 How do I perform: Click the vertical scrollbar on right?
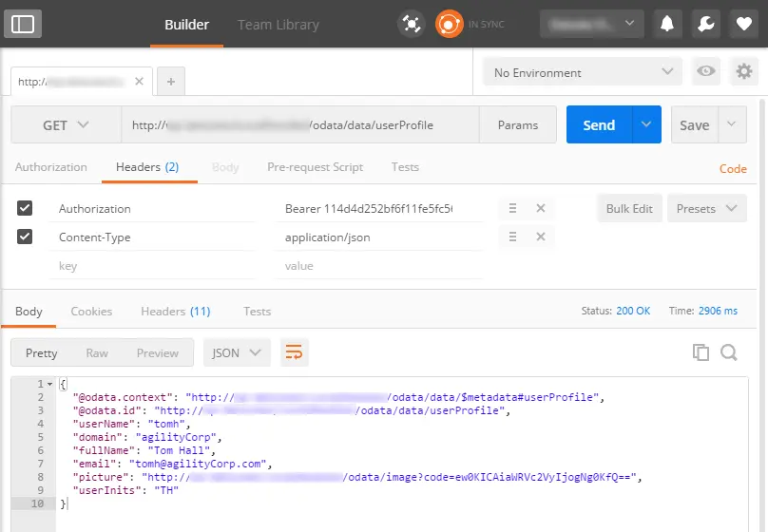762,313
